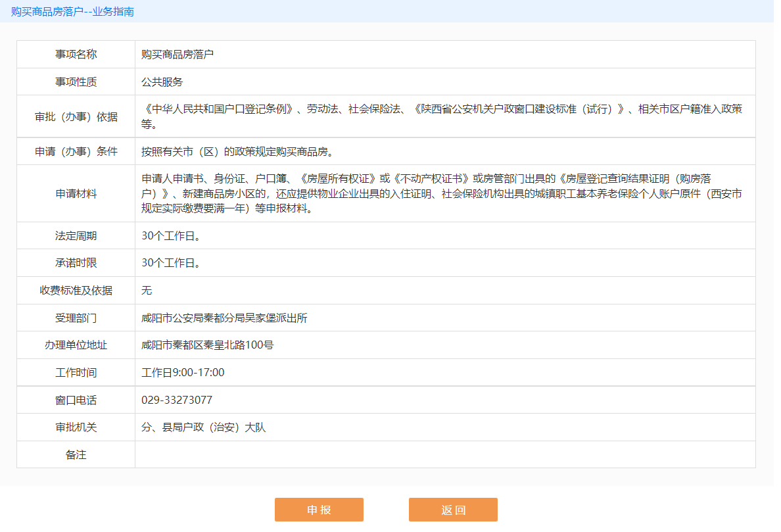Click the address 咸阳市秦都区秦皇北路100号
This screenshot has width=781, height=532.
click(x=207, y=345)
